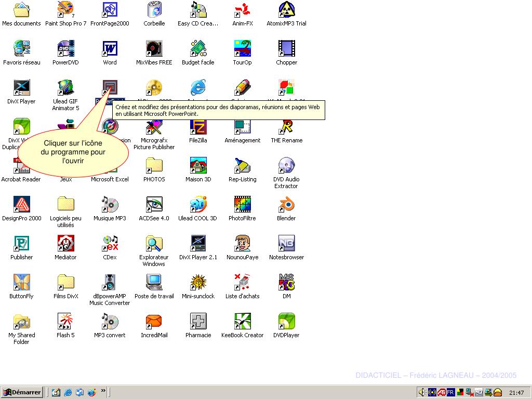
Task: Launch Paint Shop Pro 7 shortcut
Action: coord(65,10)
